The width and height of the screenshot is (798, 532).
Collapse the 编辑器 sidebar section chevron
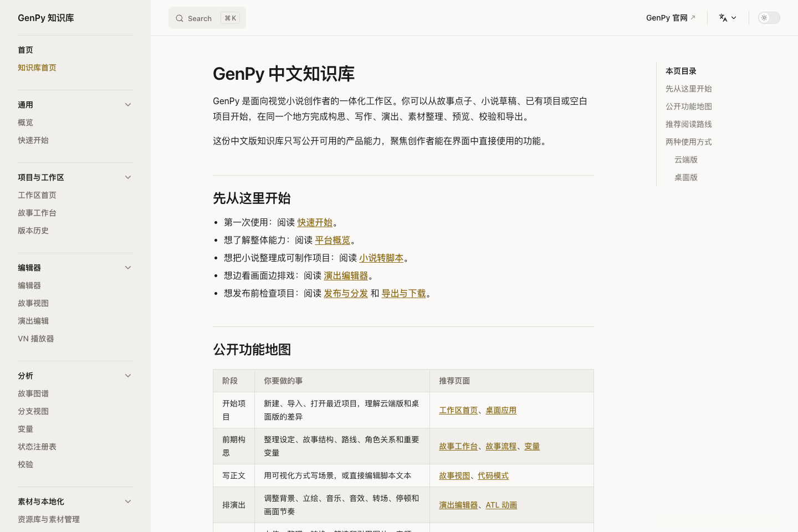point(128,268)
